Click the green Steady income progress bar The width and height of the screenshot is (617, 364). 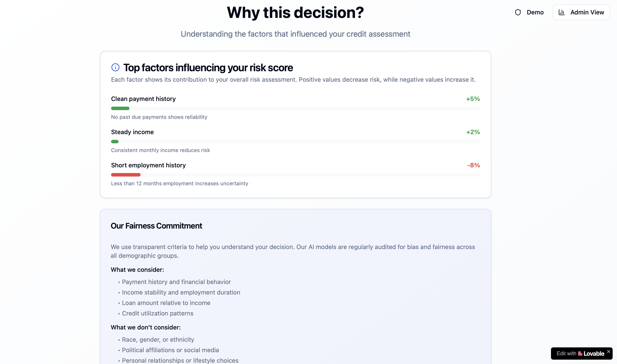click(115, 142)
